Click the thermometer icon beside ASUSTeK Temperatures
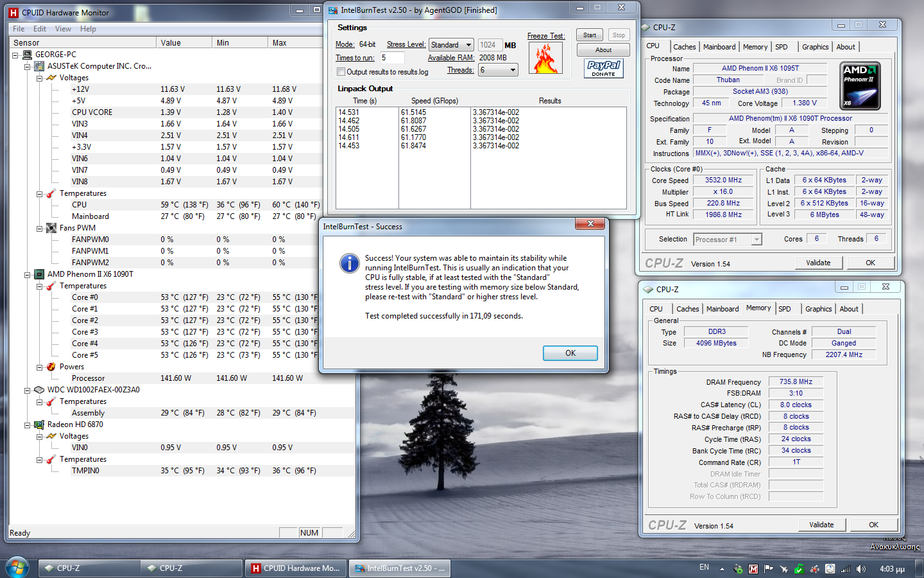Screen dimensions: 924x578 pyautogui.click(x=51, y=193)
